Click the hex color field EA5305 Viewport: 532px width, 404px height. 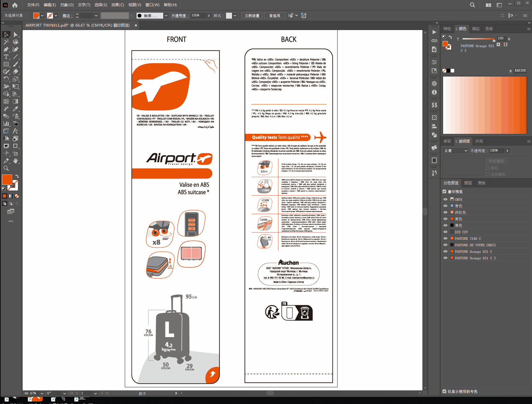pyautogui.click(x=520, y=70)
